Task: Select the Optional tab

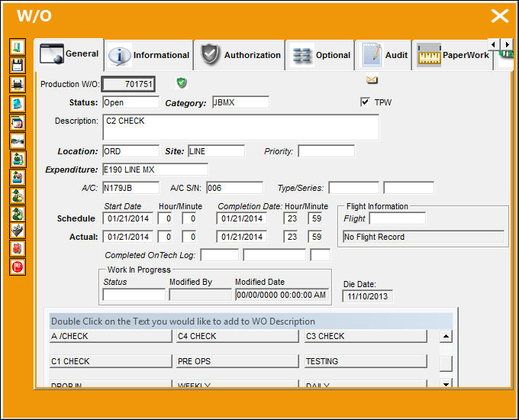Action: coord(320,55)
